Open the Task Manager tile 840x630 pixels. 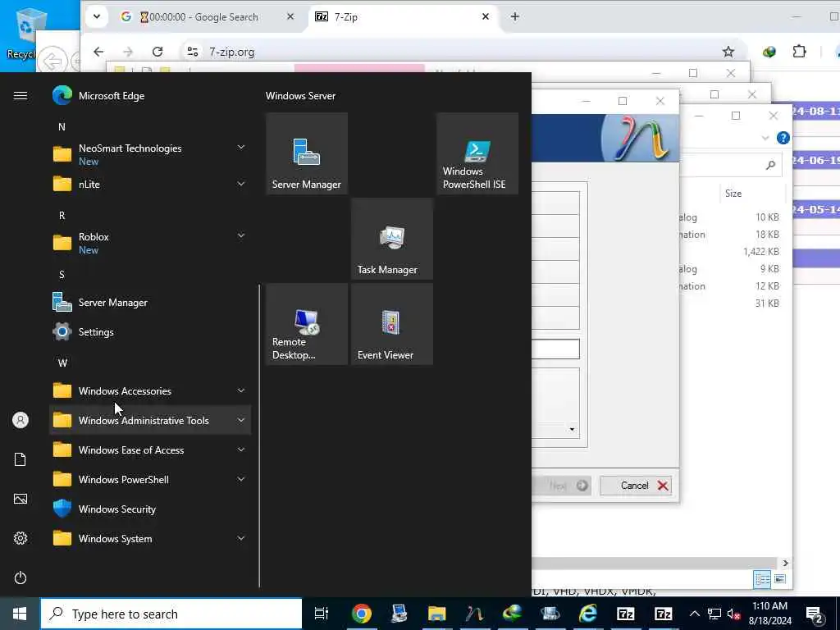(391, 239)
